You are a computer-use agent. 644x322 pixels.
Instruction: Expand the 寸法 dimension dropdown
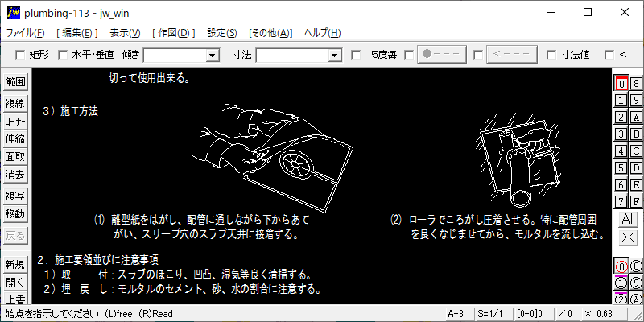(x=335, y=55)
